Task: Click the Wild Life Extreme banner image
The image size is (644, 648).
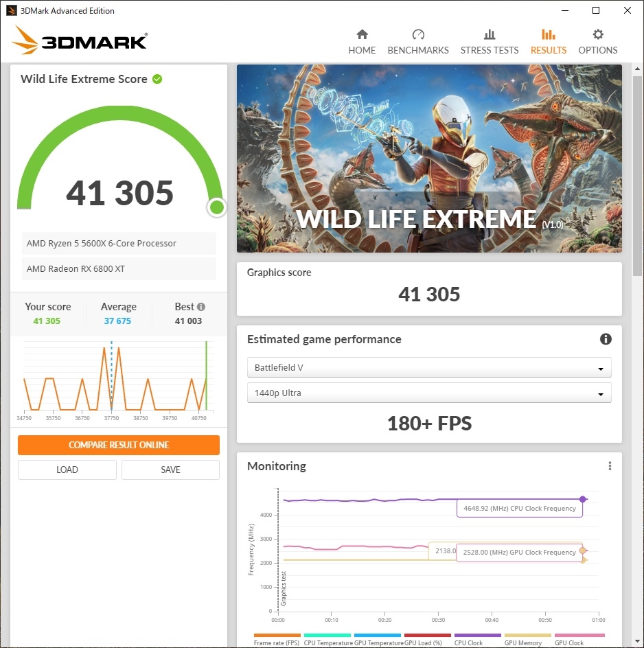Action: tap(429, 159)
